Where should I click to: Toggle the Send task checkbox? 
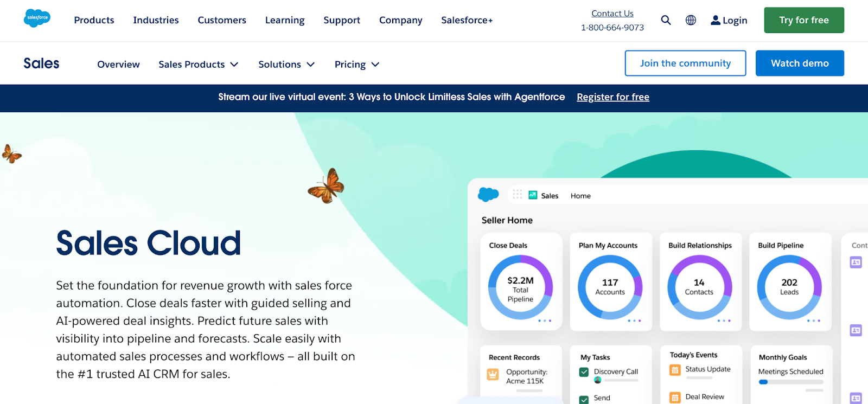[x=584, y=399]
